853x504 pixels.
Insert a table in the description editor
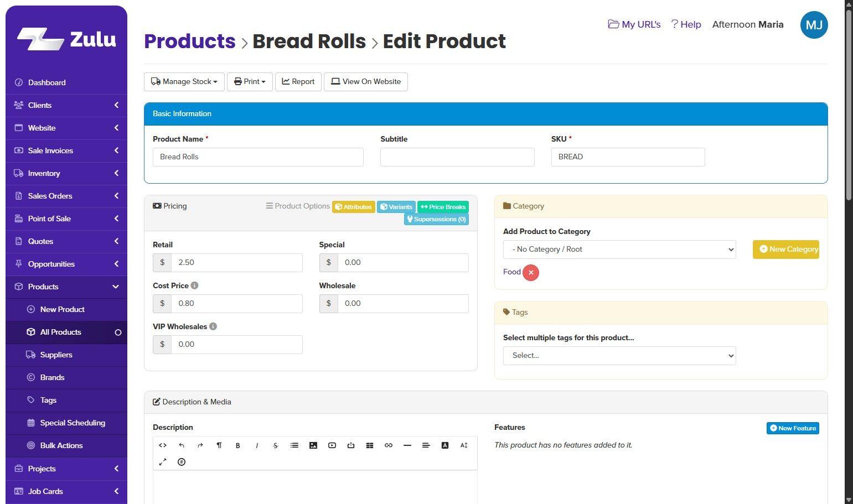(370, 445)
